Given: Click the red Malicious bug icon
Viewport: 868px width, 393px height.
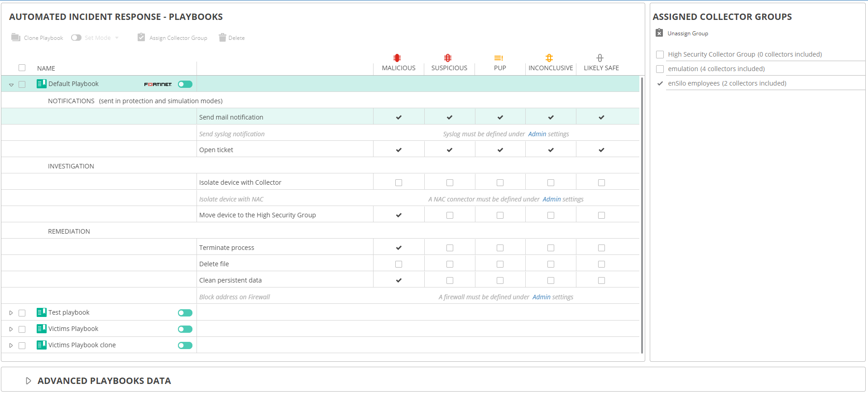Looking at the screenshot, I should [x=397, y=58].
